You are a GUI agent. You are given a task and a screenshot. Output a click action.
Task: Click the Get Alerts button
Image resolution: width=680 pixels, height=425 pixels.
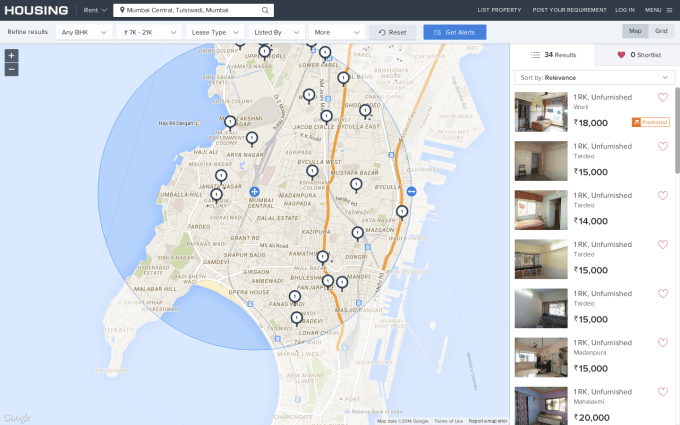(454, 33)
